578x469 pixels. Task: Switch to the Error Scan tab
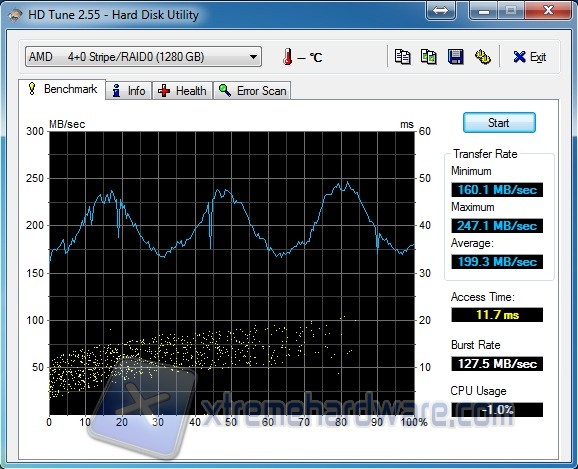point(253,91)
